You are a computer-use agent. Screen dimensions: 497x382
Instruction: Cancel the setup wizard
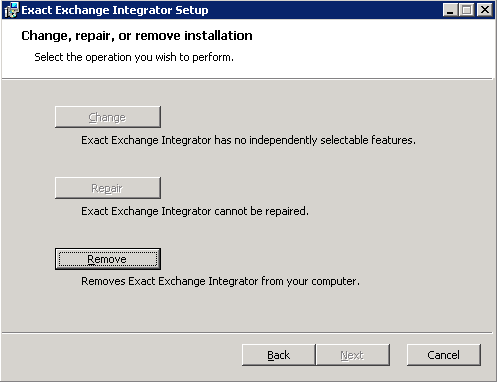coord(444,355)
